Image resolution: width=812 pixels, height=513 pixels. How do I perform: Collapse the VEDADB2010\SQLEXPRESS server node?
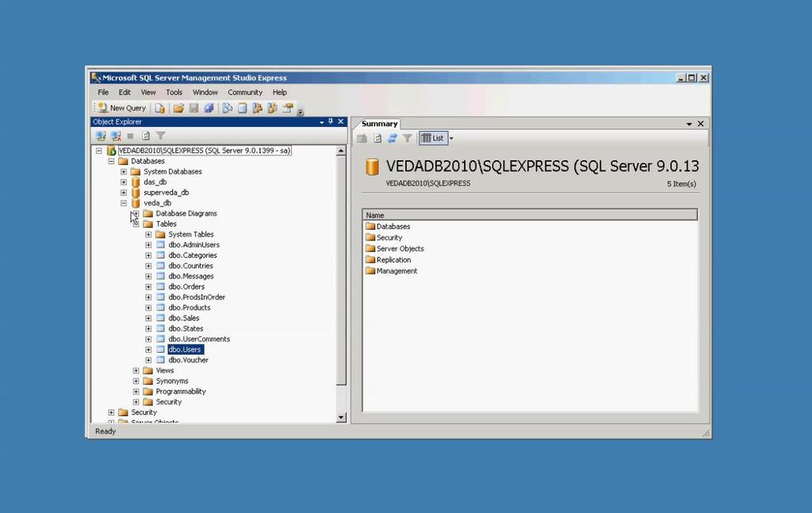coord(99,151)
